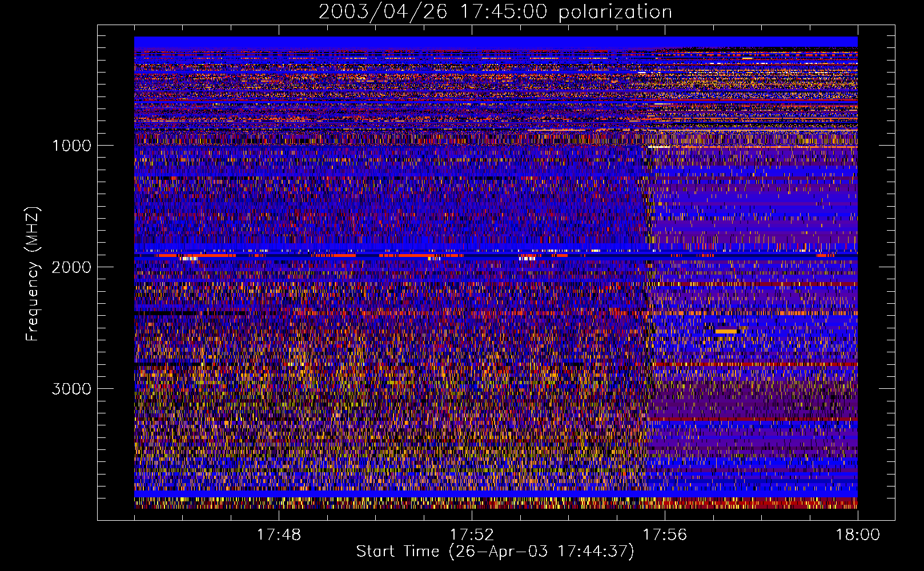Click the 17:52 time tick label
Viewport: 924px width, 571px height.
(472, 535)
